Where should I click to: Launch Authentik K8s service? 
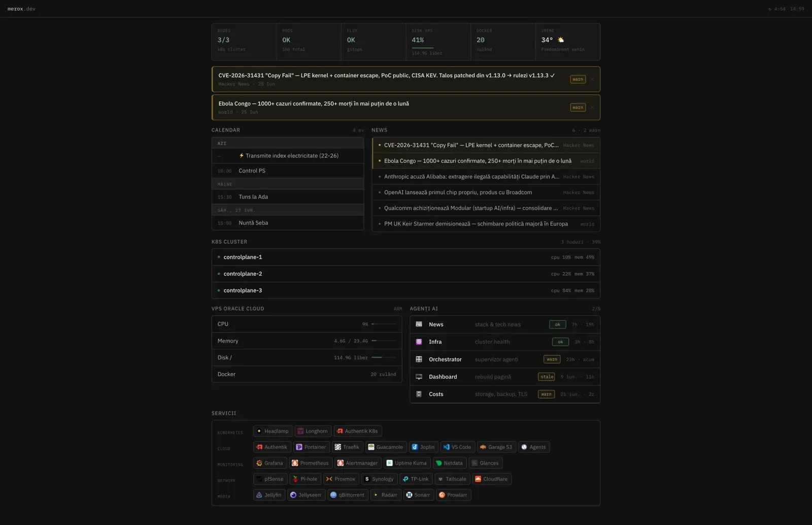point(358,431)
